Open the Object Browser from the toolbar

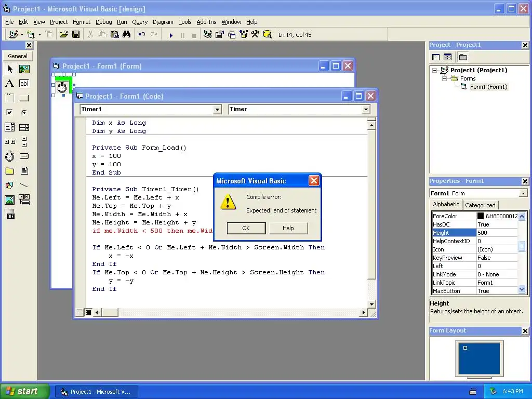click(244, 35)
